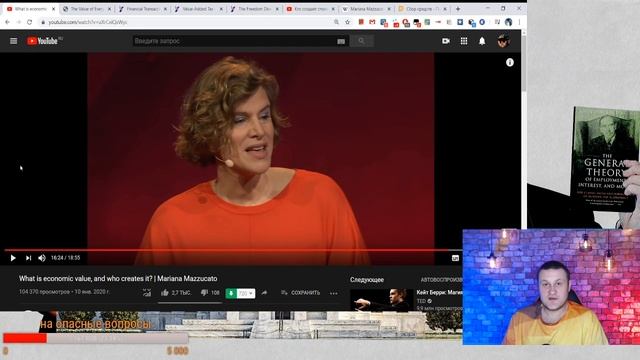The image size is (640, 360).
Task: Open the YouTube account avatar menu
Action: coord(503,41)
